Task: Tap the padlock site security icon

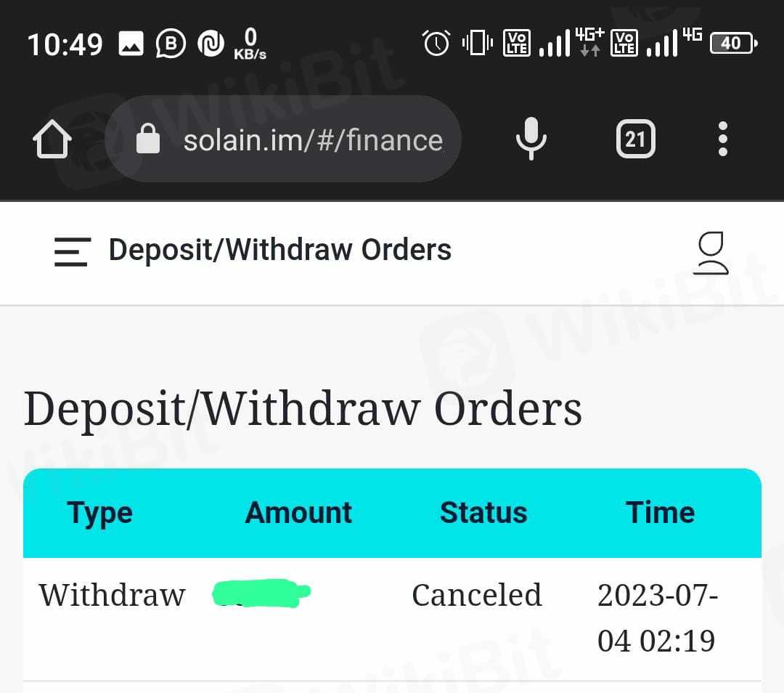Action: (x=148, y=139)
